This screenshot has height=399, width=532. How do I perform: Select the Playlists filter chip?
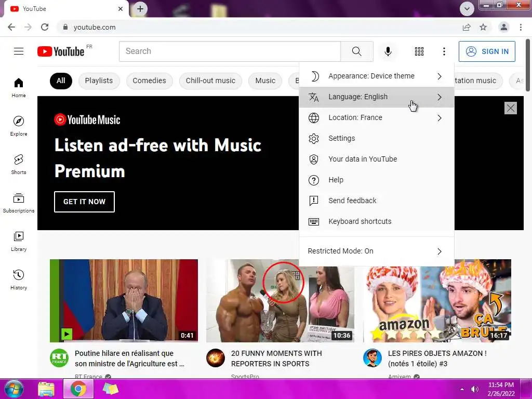click(99, 81)
